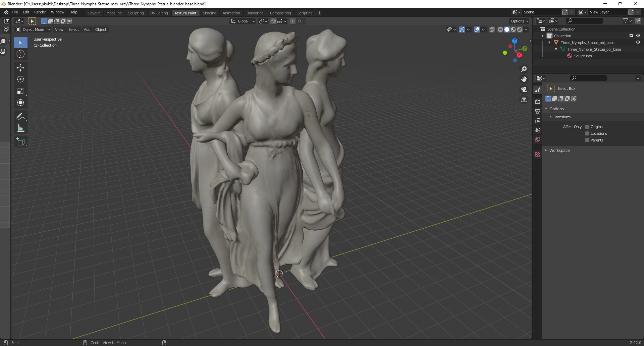Switch to Wireframe viewport shading

click(500, 30)
